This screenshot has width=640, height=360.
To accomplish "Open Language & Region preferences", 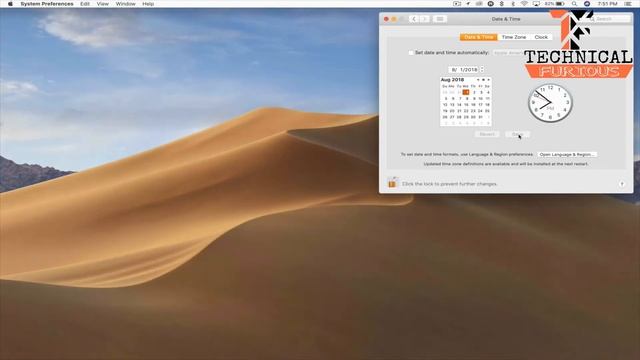I will [x=567, y=155].
